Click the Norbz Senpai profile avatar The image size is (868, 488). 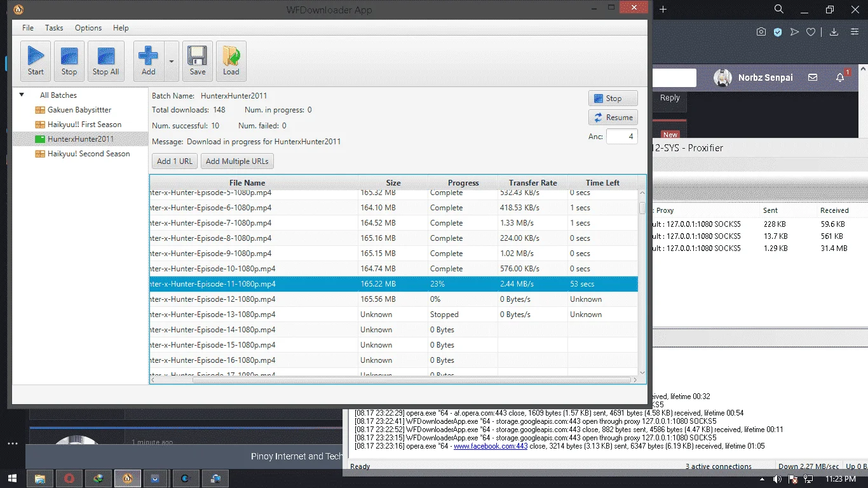click(722, 78)
